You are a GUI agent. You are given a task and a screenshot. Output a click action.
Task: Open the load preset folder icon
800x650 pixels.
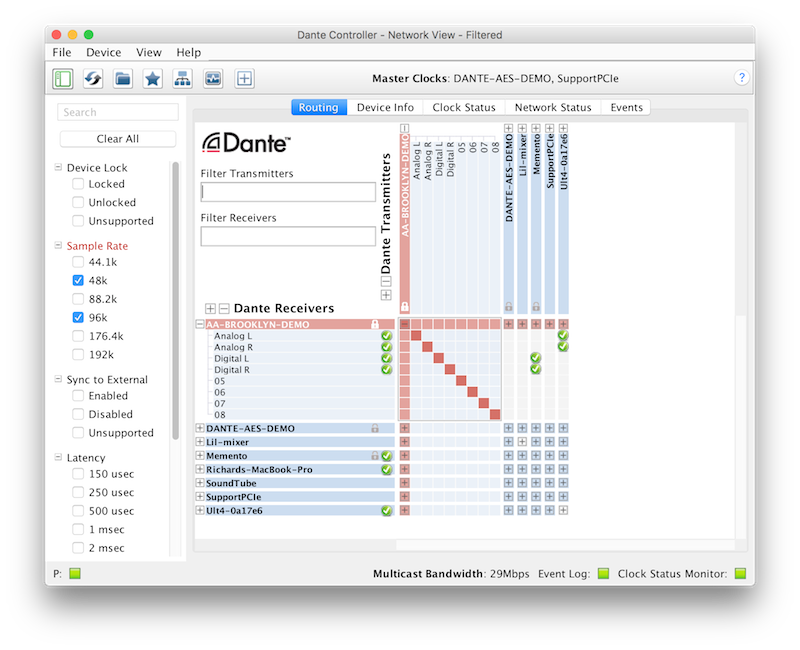point(123,79)
